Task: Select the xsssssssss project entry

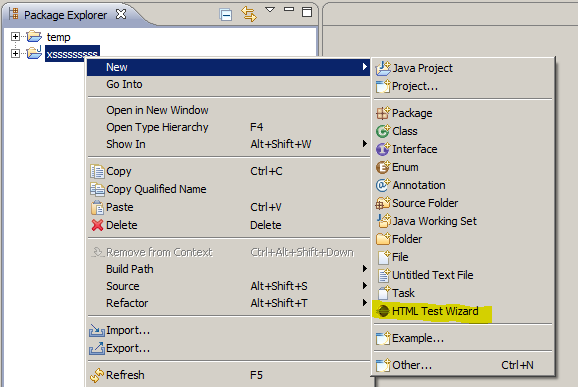Action: pyautogui.click(x=72, y=54)
